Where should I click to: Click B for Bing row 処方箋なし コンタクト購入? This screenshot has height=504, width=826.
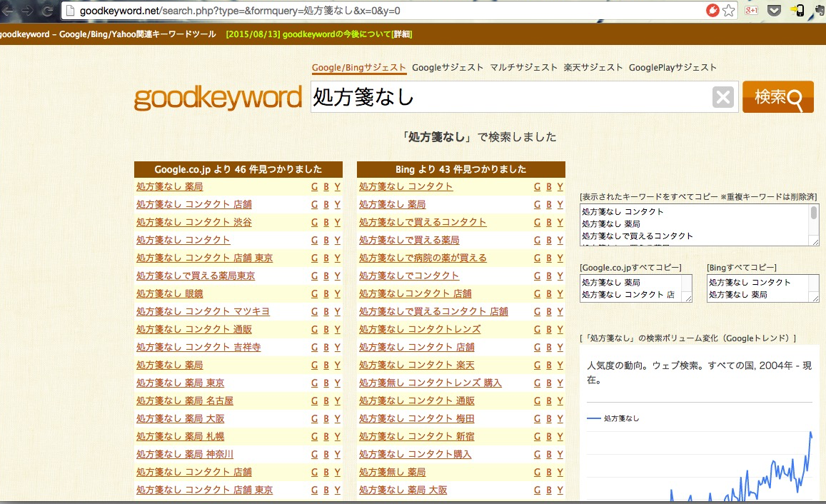tap(549, 455)
